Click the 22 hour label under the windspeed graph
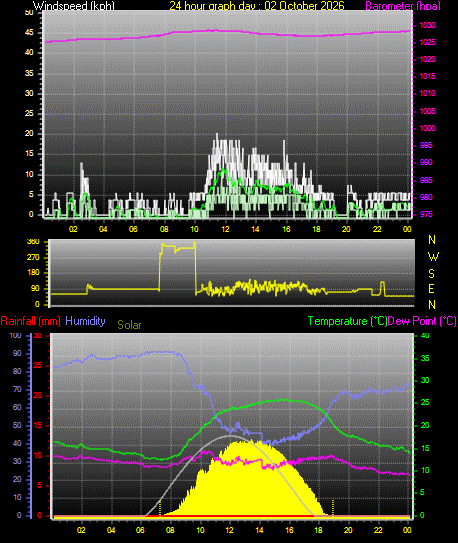Image resolution: width=458 pixels, height=543 pixels. coord(377,229)
